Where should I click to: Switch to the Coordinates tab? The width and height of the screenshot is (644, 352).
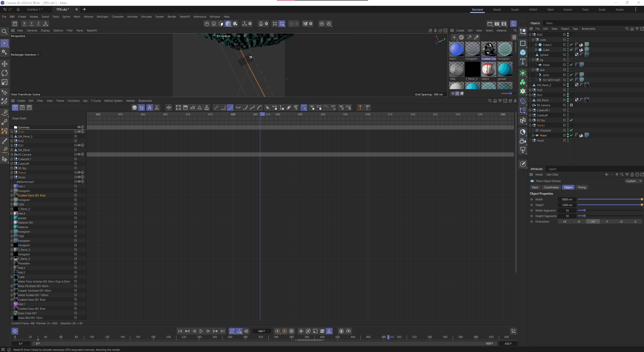551,187
